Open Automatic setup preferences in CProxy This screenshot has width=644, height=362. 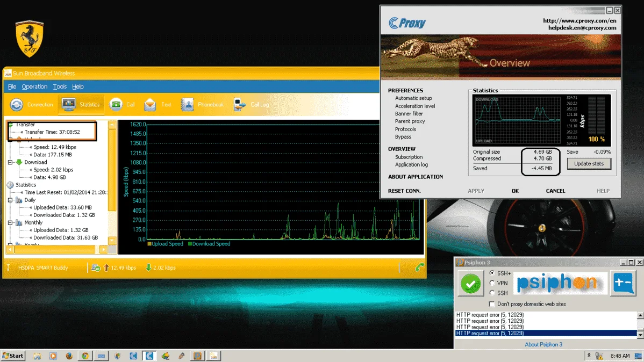(x=413, y=98)
